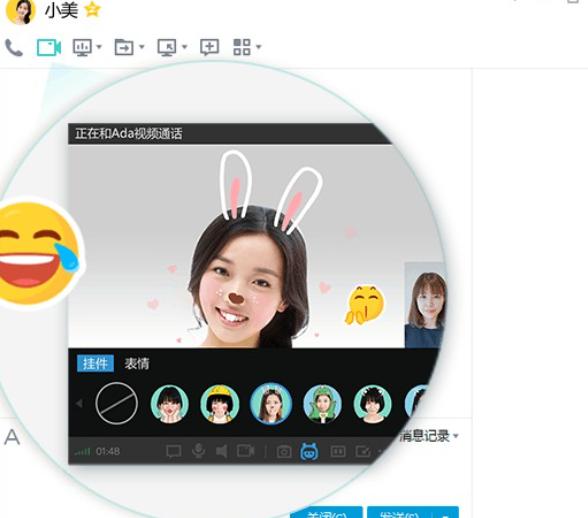Click the create discussion group icon

click(210, 47)
